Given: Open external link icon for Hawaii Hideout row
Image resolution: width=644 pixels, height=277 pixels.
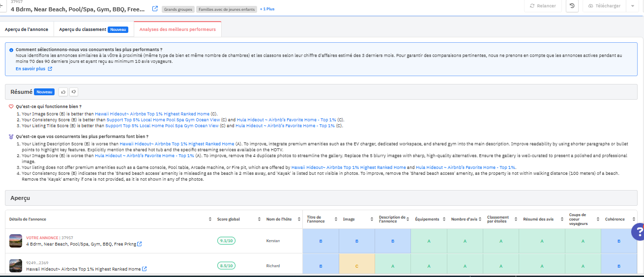Looking at the screenshot, I should (x=144, y=269).
